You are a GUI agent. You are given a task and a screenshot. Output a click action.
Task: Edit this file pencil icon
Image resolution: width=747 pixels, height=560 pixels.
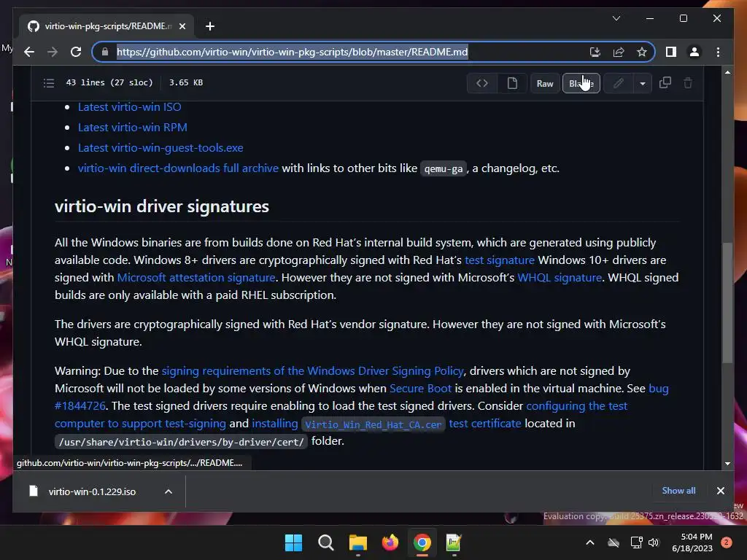pos(619,83)
